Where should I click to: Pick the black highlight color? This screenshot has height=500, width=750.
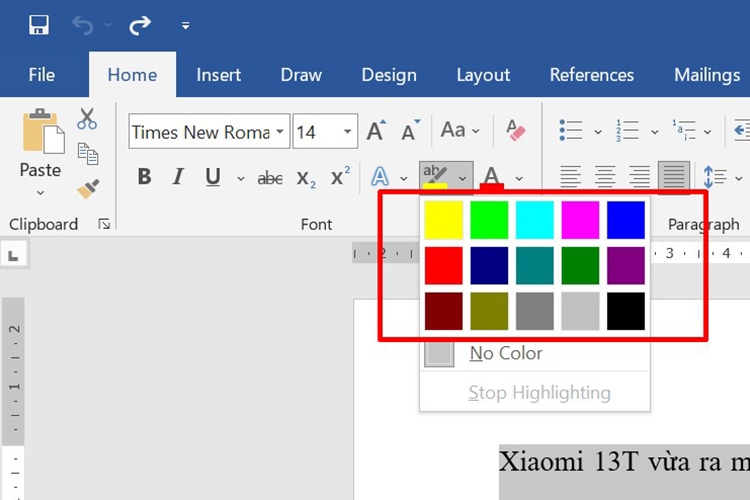click(x=626, y=311)
